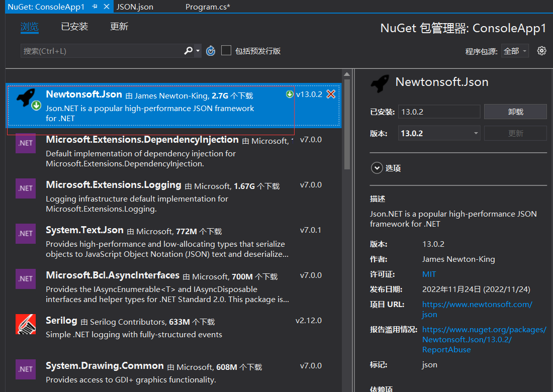Image resolution: width=553 pixels, height=392 pixels.
Task: Click scroll-up arrow of package list
Action: click(x=347, y=74)
